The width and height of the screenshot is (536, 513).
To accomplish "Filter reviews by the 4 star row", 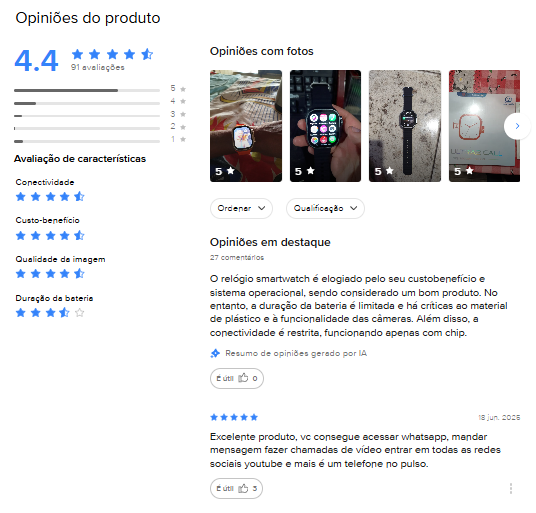I will [x=100, y=103].
